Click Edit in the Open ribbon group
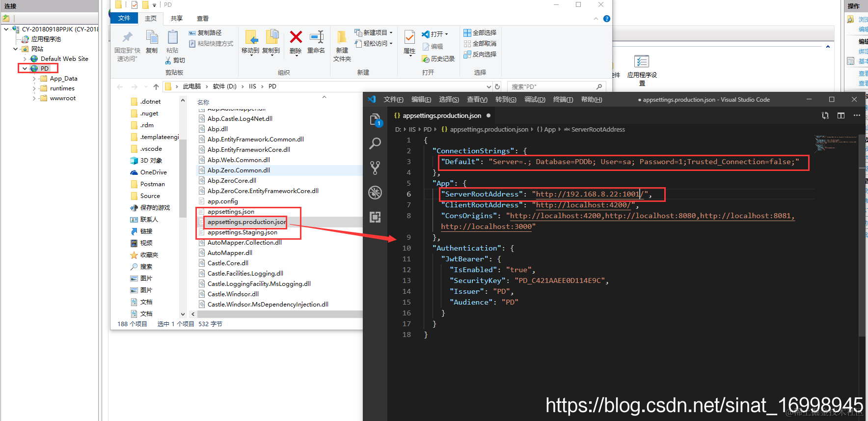The width and height of the screenshot is (868, 421). [x=433, y=47]
